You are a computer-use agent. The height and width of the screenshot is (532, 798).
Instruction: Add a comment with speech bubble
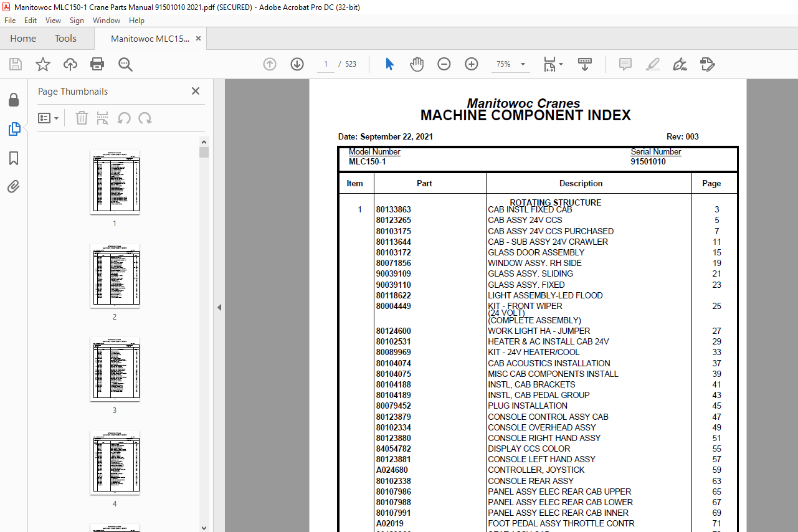(x=625, y=64)
